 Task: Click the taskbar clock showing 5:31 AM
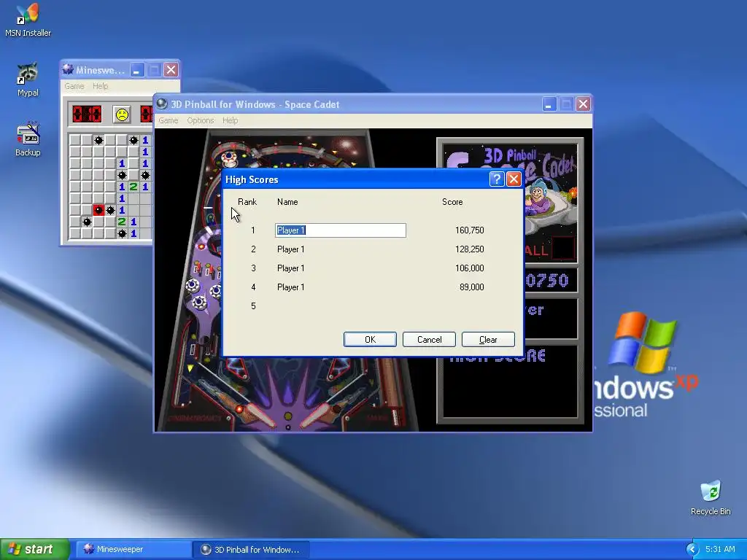(x=720, y=550)
